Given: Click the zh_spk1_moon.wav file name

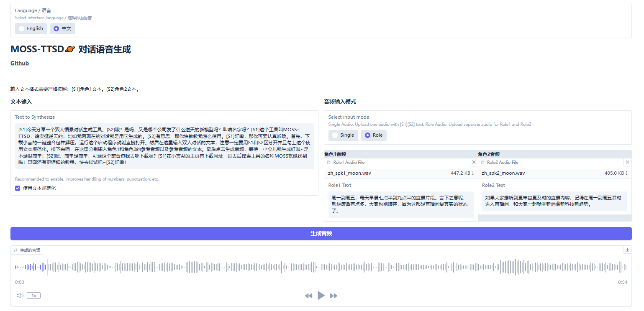Looking at the screenshot, I should (349, 173).
